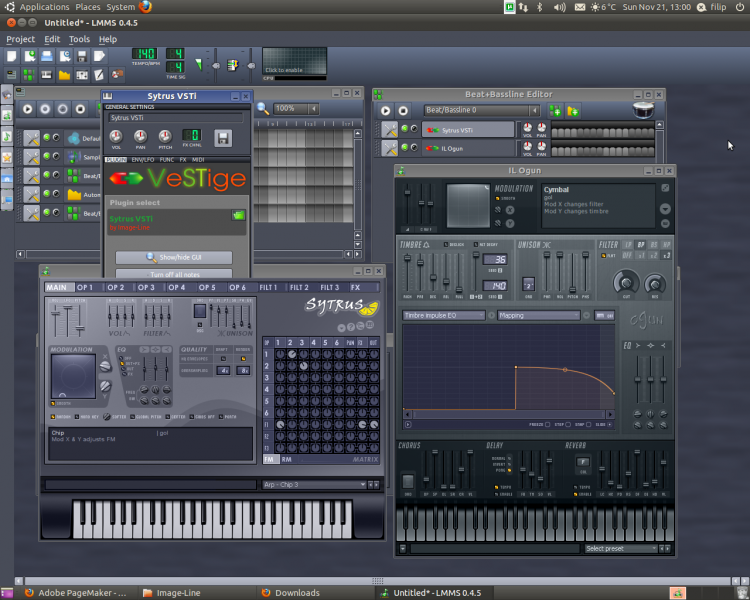Click the Ogun filter CUT knob
Screen dimensions: 750x600
[626, 283]
